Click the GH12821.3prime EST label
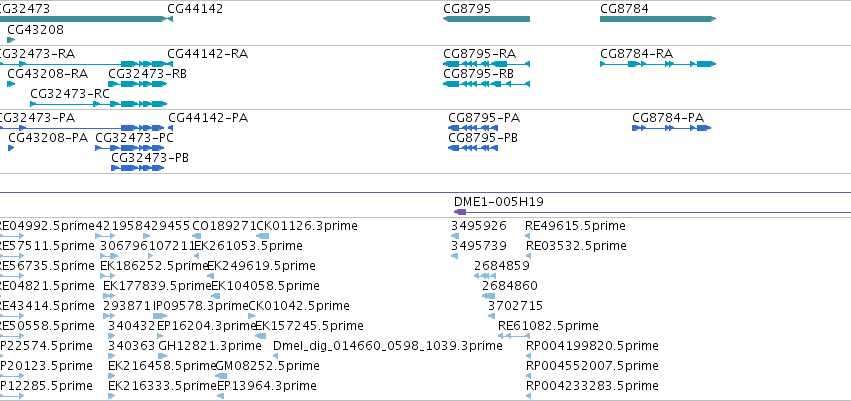851x401 pixels. point(209,346)
